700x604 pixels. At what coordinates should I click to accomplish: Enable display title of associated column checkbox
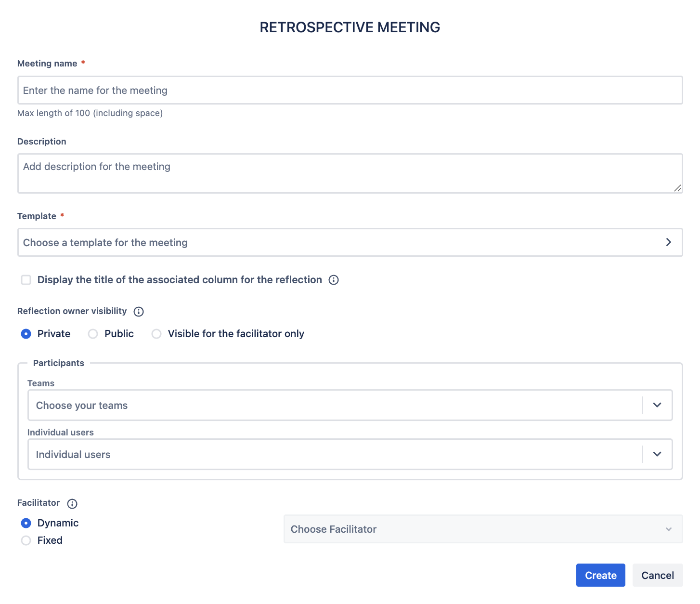click(26, 280)
